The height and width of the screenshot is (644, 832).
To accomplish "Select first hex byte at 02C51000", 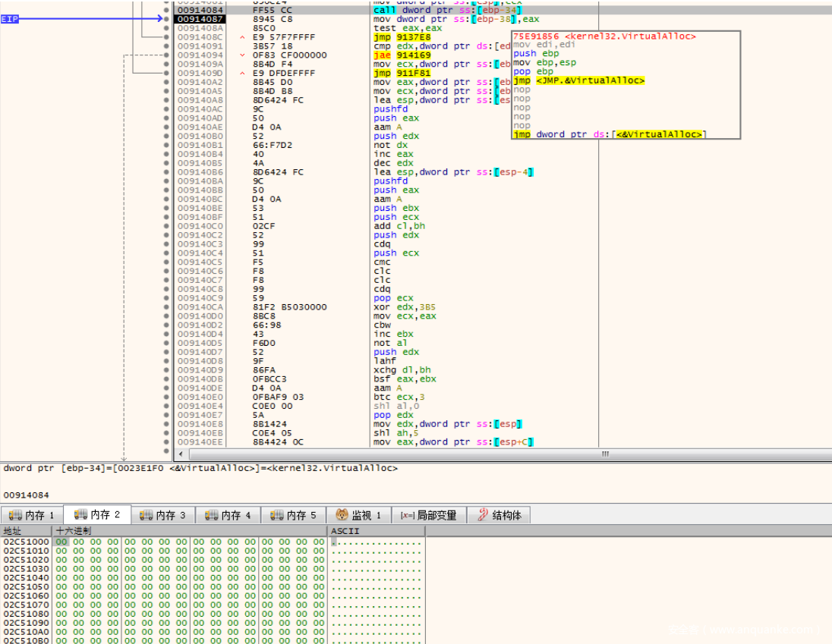I will (61, 542).
